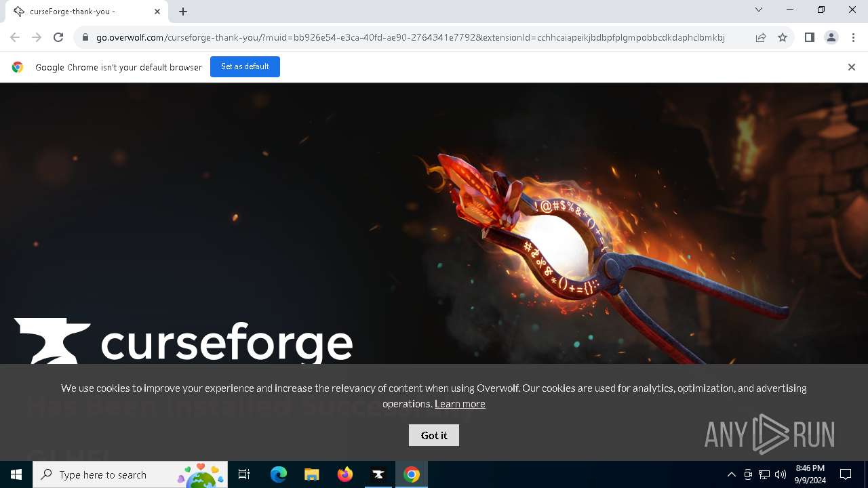Launch Microsoft Edge from the taskbar
Image resolution: width=868 pixels, height=488 pixels.
coord(279,474)
